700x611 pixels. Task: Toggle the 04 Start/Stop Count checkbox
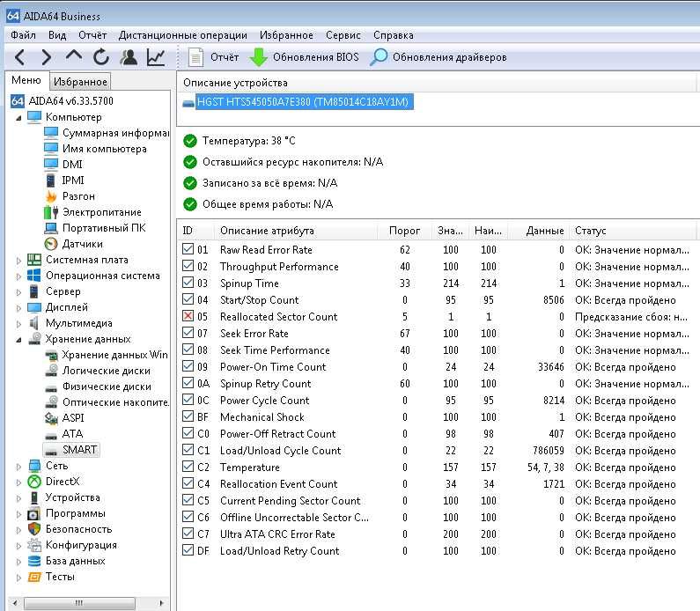188,299
